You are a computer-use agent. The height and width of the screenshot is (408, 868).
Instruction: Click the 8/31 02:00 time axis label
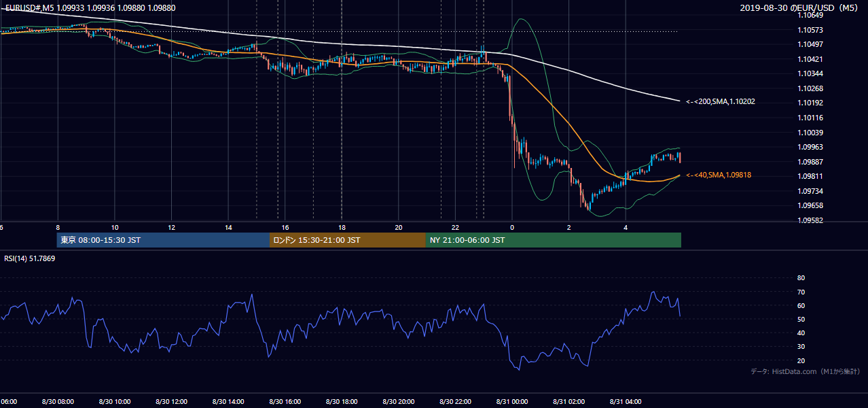click(568, 402)
